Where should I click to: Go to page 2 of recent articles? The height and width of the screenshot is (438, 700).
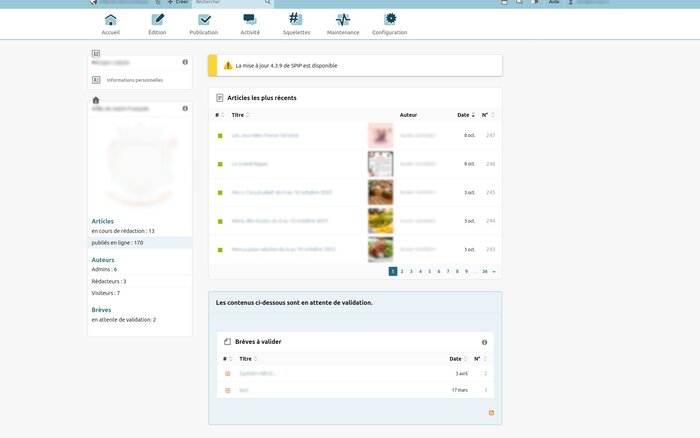(402, 271)
